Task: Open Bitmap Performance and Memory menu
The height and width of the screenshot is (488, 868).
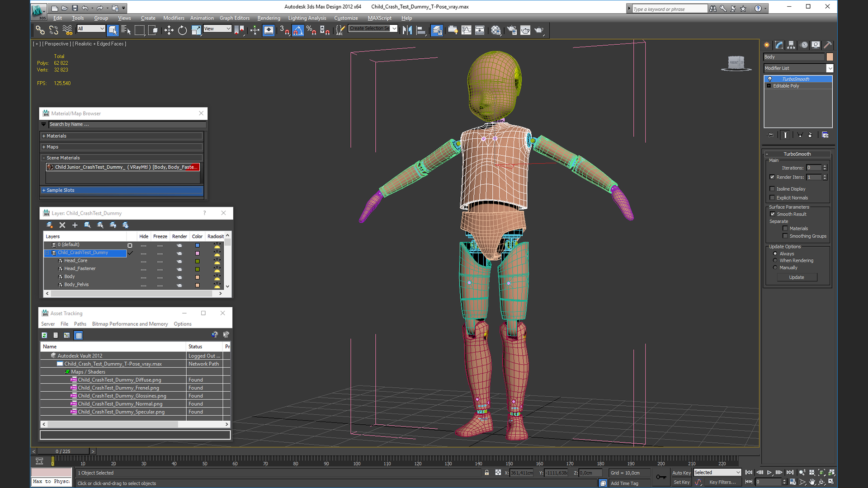Action: [x=130, y=324]
